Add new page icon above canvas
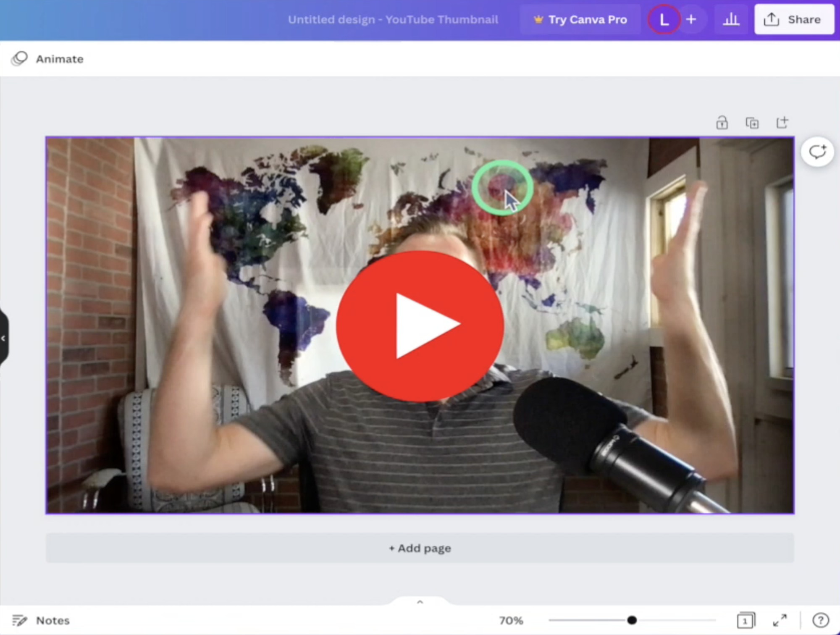Image resolution: width=840 pixels, height=635 pixels. click(782, 123)
